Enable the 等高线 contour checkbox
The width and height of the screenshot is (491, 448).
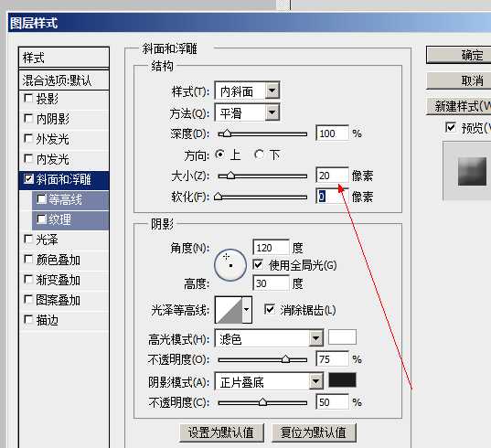click(41, 199)
